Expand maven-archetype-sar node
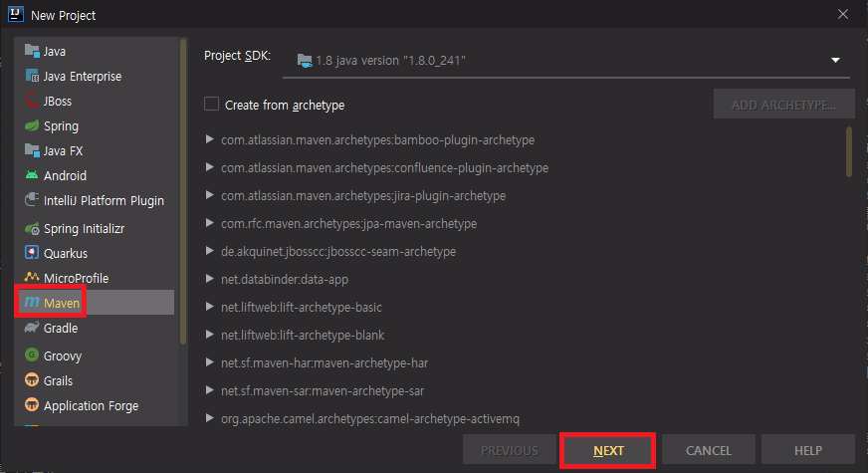Viewport: 868px width, 473px height. click(209, 390)
